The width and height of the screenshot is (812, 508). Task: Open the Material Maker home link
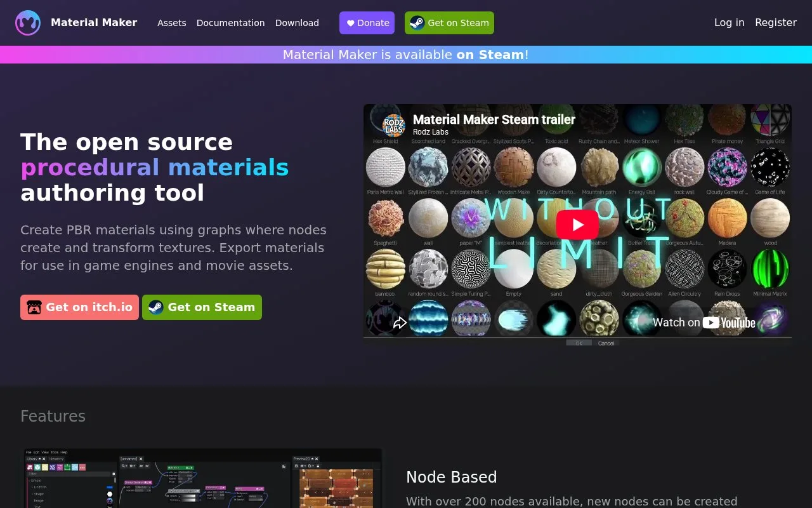click(94, 23)
